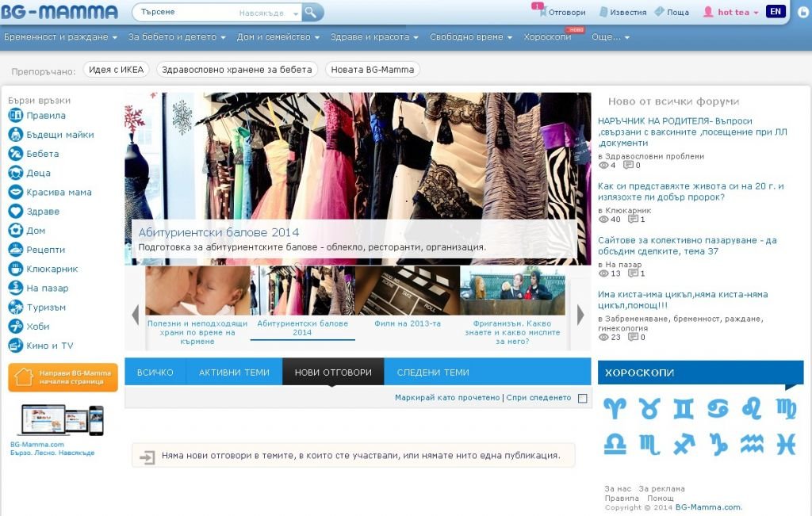Switch site language with EN button
The height and width of the screenshot is (516, 812).
pos(776,12)
